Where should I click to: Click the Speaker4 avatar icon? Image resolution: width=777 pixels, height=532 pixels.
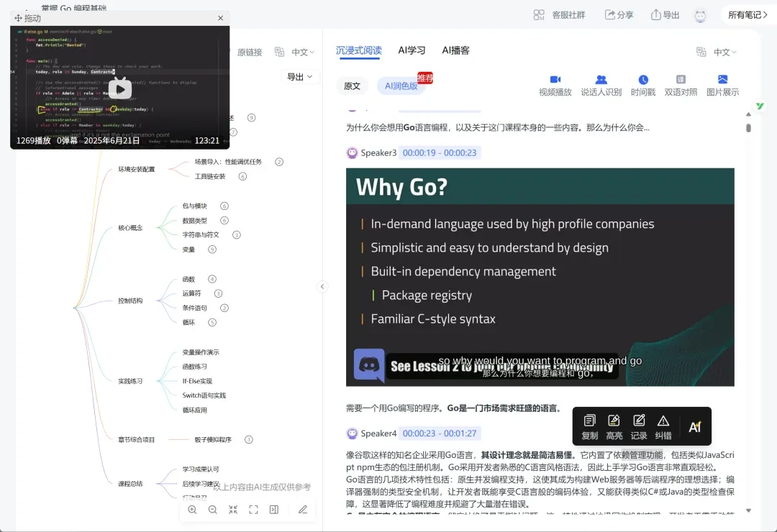352,434
